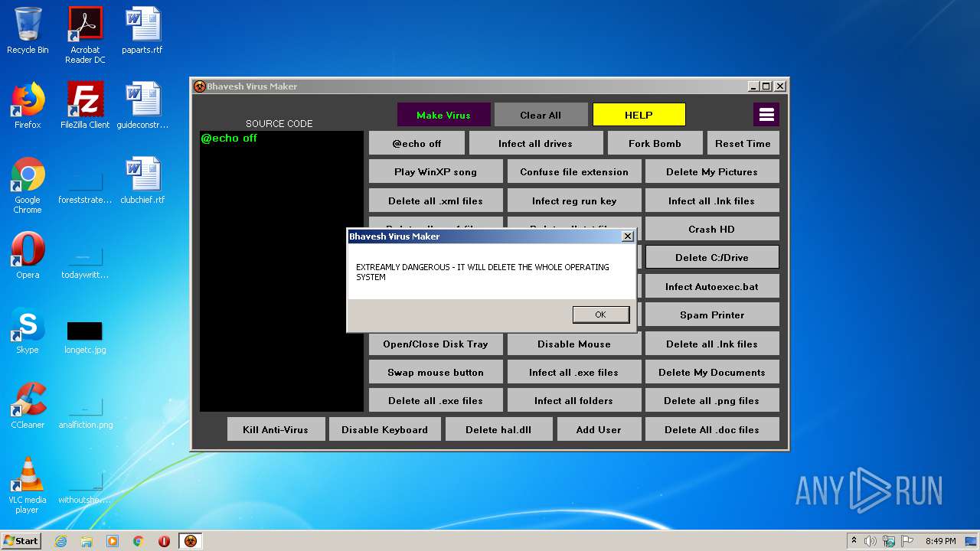The width and height of the screenshot is (980, 551).
Task: Click the yellow HELP button
Action: click(x=639, y=115)
